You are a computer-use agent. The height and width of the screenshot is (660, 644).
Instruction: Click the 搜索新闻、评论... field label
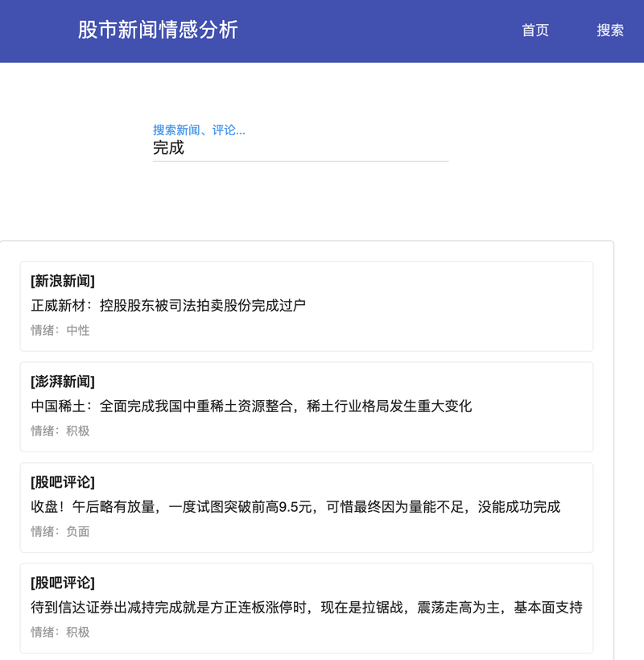[x=199, y=130]
